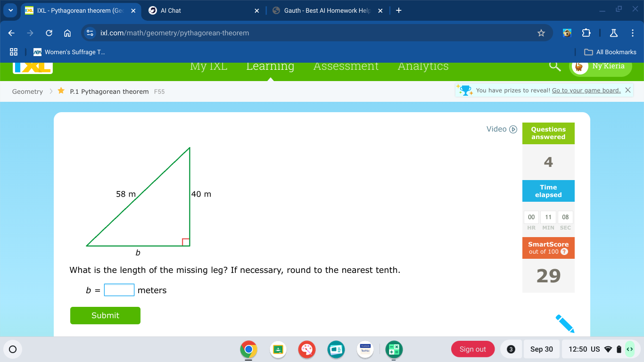Follow the 'Go to your game board' link
Screen dimensions: 644x362
pos(586,90)
